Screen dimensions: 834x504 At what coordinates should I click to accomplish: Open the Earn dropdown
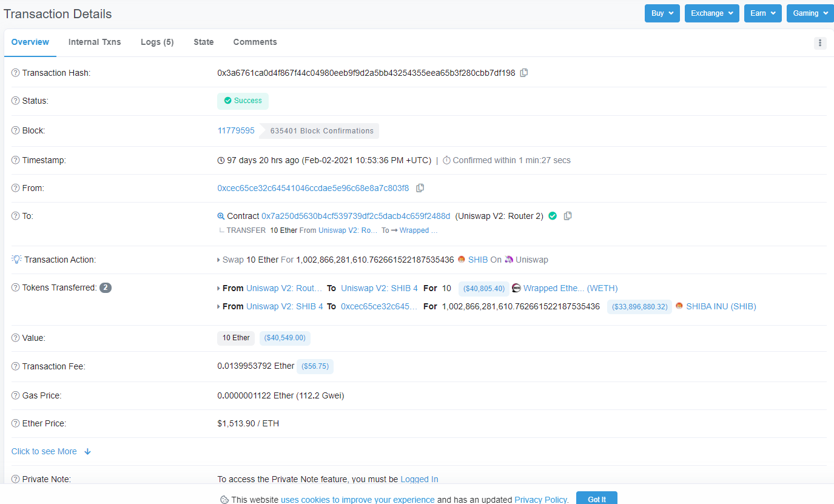click(x=763, y=13)
